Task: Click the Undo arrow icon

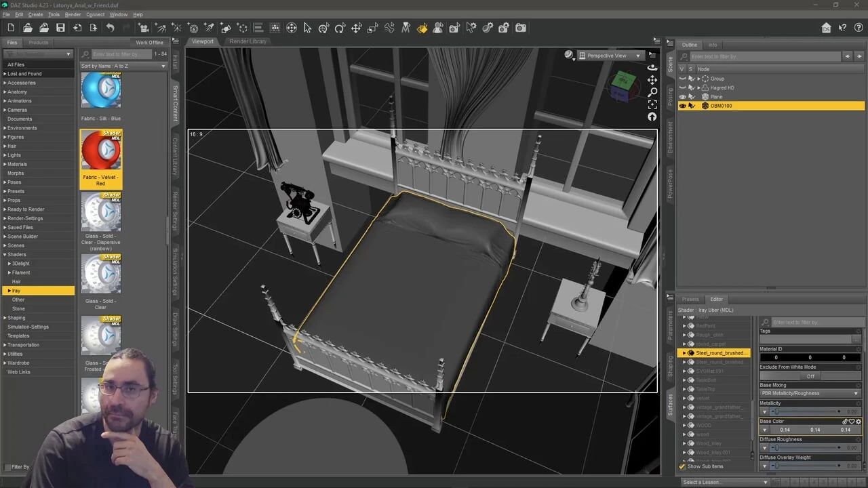Action: click(110, 28)
